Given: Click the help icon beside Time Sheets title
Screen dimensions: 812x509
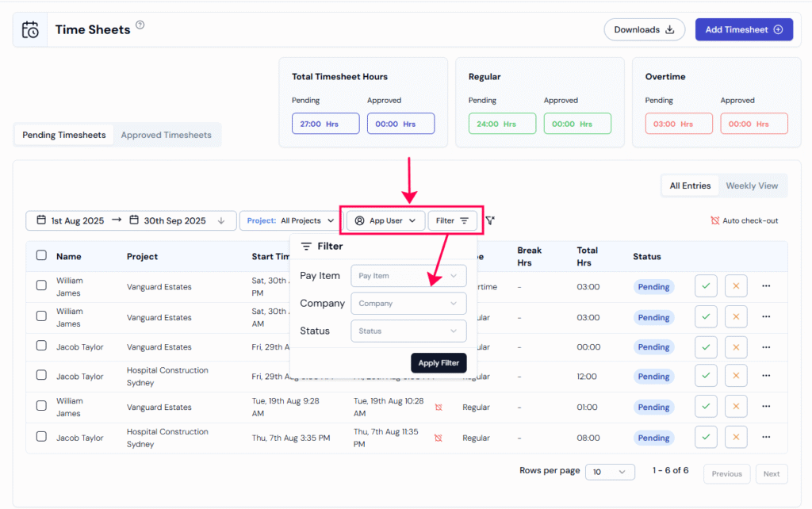Looking at the screenshot, I should click(x=140, y=25).
